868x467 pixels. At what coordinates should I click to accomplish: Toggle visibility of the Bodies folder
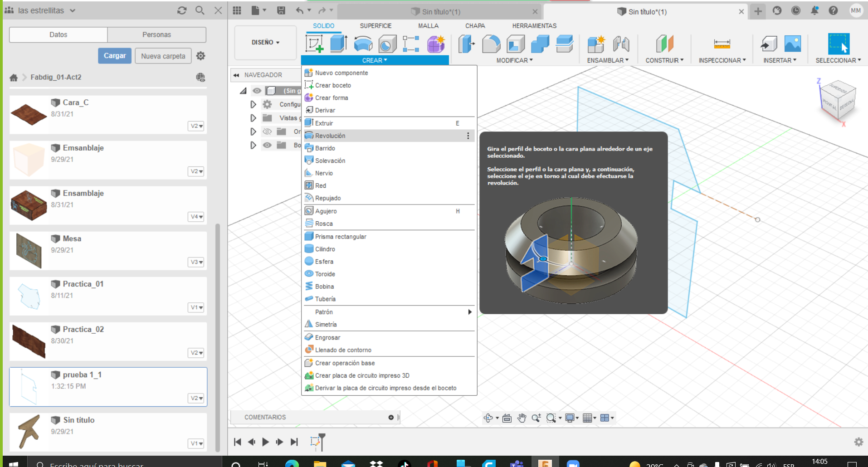tap(268, 145)
